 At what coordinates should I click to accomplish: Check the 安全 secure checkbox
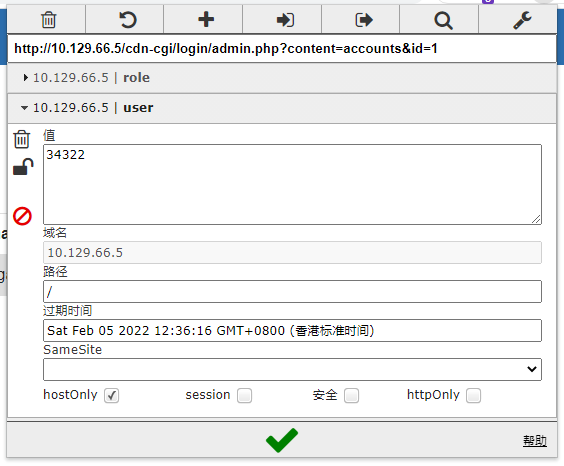(x=351, y=396)
